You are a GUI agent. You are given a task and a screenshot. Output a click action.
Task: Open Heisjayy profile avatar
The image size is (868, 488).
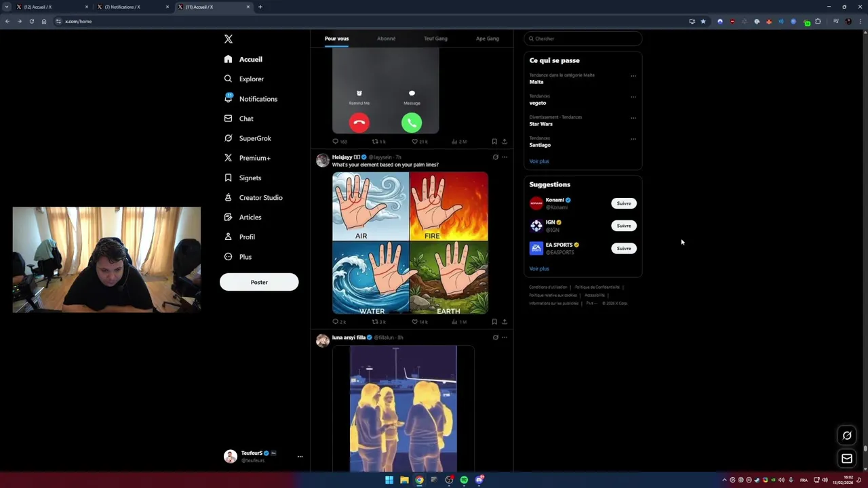click(x=323, y=161)
